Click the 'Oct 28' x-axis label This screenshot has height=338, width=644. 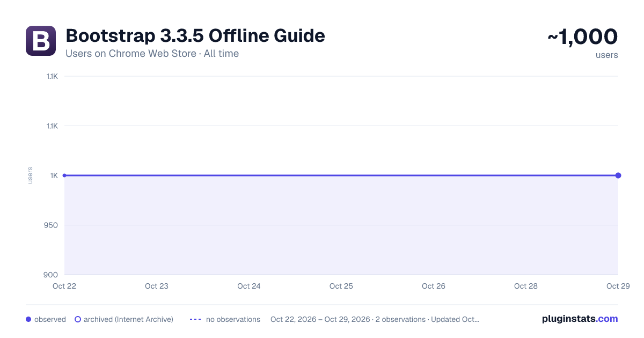[x=526, y=286]
